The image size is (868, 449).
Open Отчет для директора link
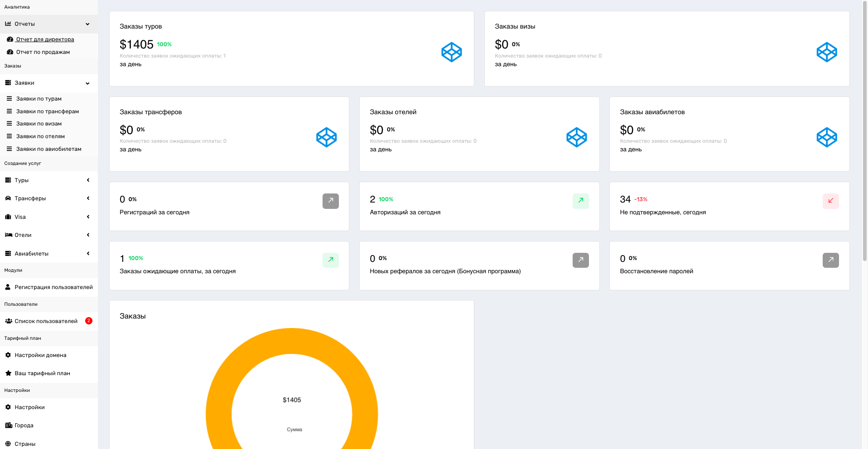45,39
